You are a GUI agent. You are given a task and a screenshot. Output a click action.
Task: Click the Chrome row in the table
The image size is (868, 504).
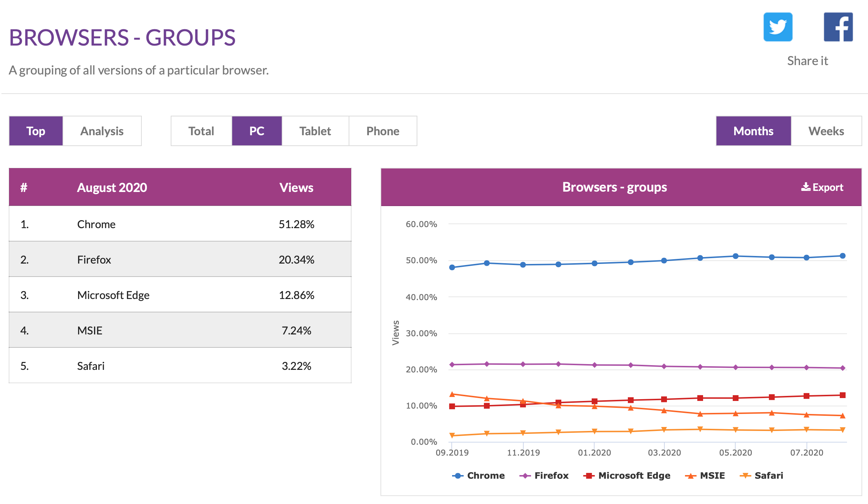click(180, 224)
